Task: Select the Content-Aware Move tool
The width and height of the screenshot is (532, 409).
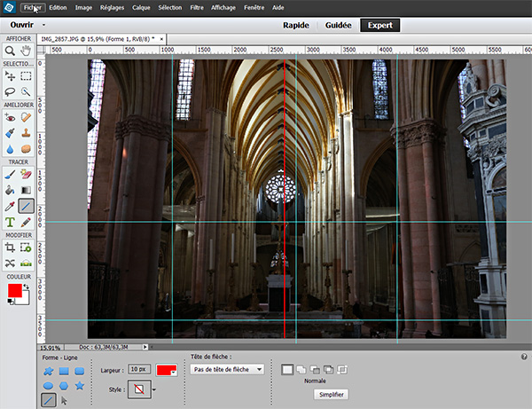Action: point(10,263)
